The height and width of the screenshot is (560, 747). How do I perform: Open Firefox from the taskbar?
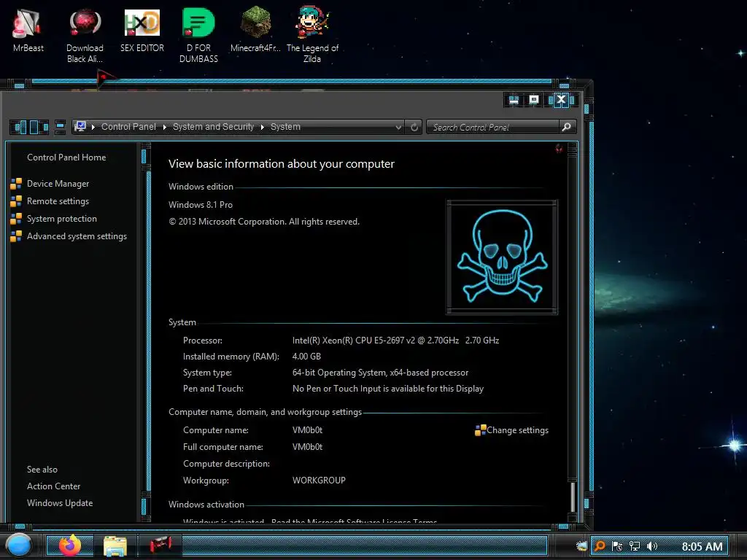[x=70, y=545]
